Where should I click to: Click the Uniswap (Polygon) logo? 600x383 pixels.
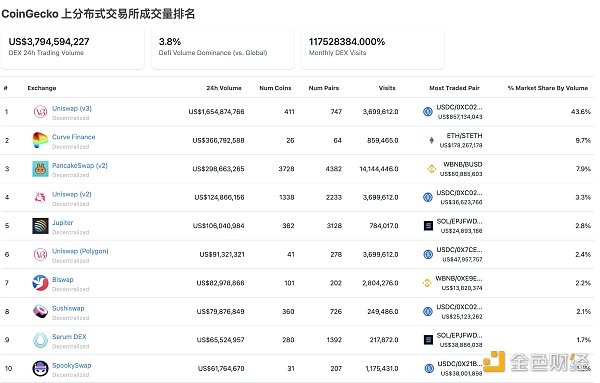click(x=40, y=254)
